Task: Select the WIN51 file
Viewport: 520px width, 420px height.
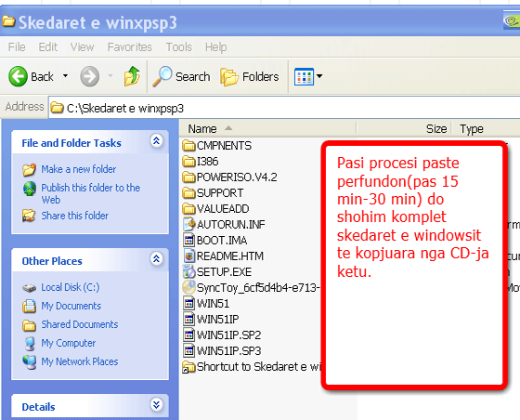Action: point(206,304)
